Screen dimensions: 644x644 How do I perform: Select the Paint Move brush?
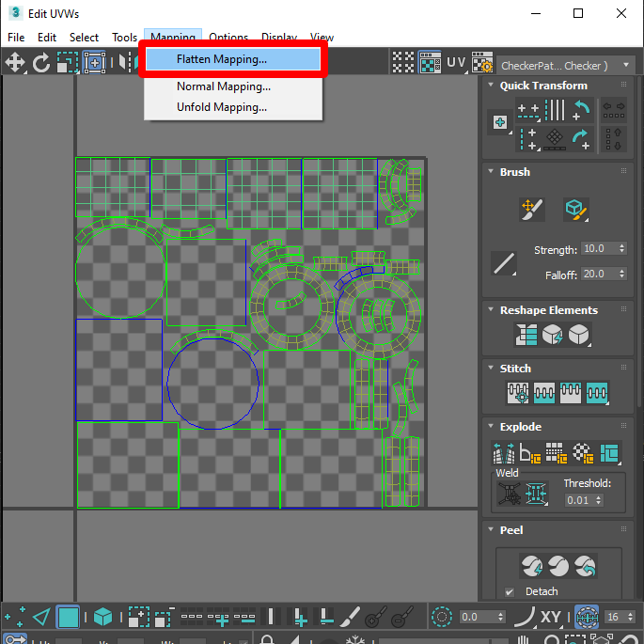532,210
